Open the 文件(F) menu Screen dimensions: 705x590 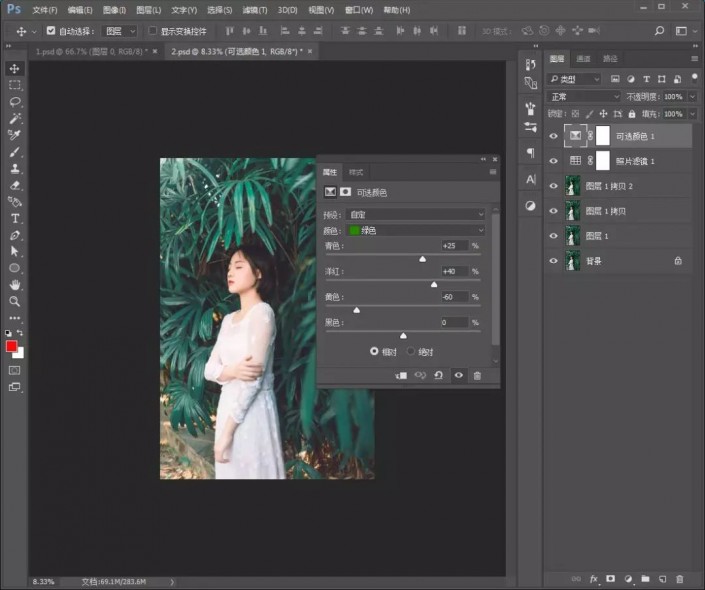tap(45, 10)
